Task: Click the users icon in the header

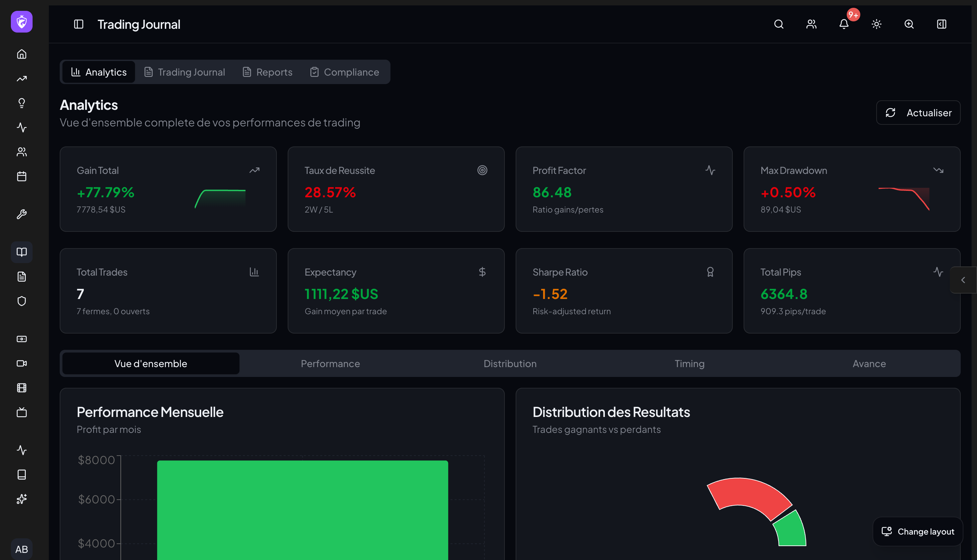Action: click(x=811, y=24)
